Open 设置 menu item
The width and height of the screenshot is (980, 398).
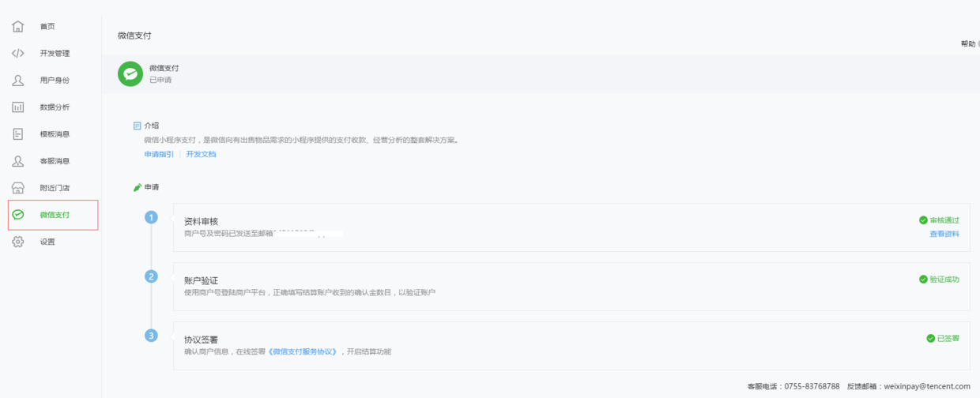coord(47,242)
